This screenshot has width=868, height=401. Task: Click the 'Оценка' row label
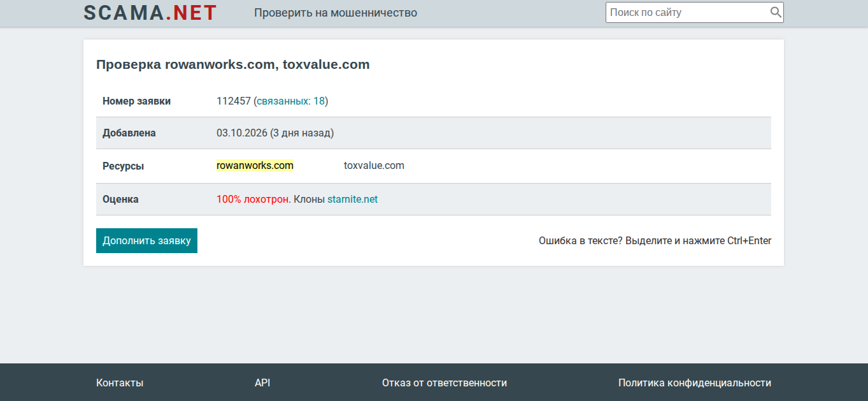[120, 199]
